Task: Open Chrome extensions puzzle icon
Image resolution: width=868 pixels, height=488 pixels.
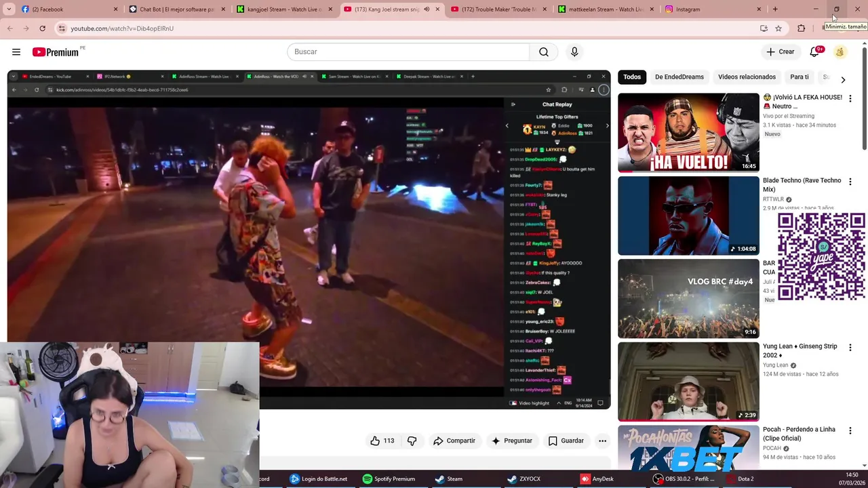Action: [x=801, y=28]
